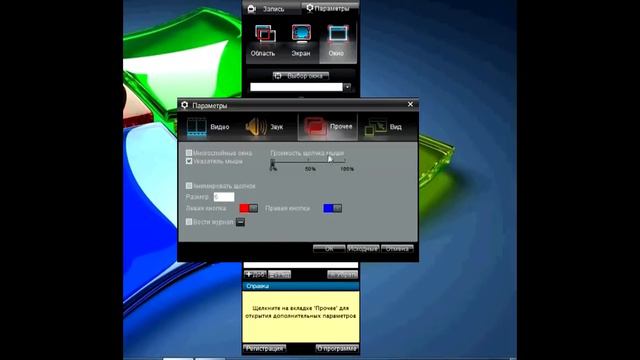Click the Отмена button
Image resolution: width=640 pixels, height=360 pixels.
click(397, 249)
